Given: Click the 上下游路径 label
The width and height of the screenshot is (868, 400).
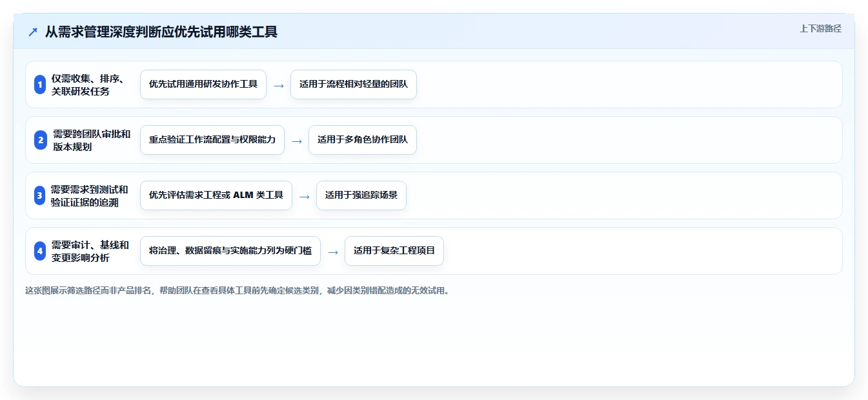Looking at the screenshot, I should (820, 28).
